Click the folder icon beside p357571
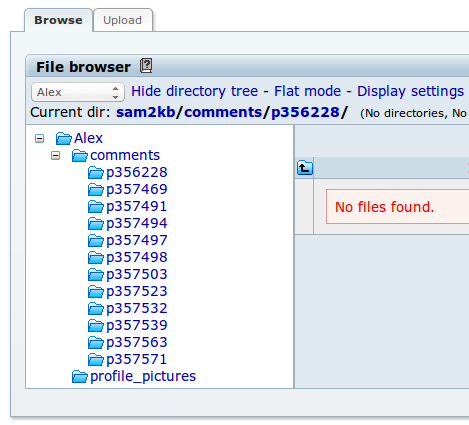Image resolution: width=469 pixels, height=425 pixels. (96, 359)
